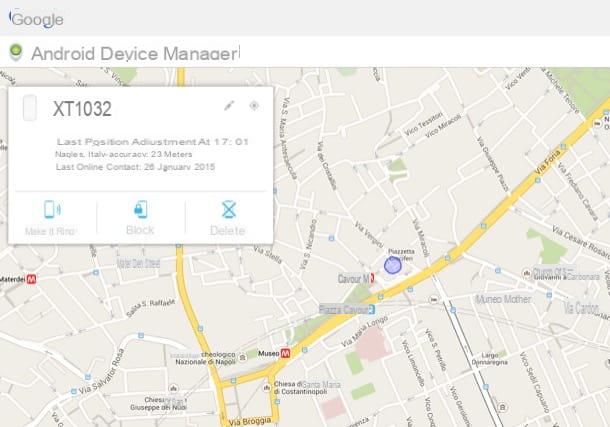Image resolution: width=610 pixels, height=427 pixels.
Task: Click the Cavour metro station marker
Action: point(372,278)
